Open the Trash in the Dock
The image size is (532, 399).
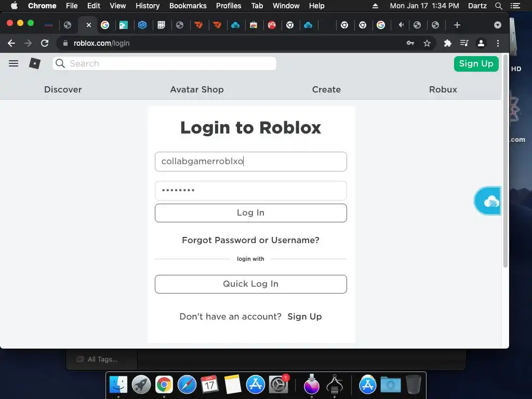413,384
